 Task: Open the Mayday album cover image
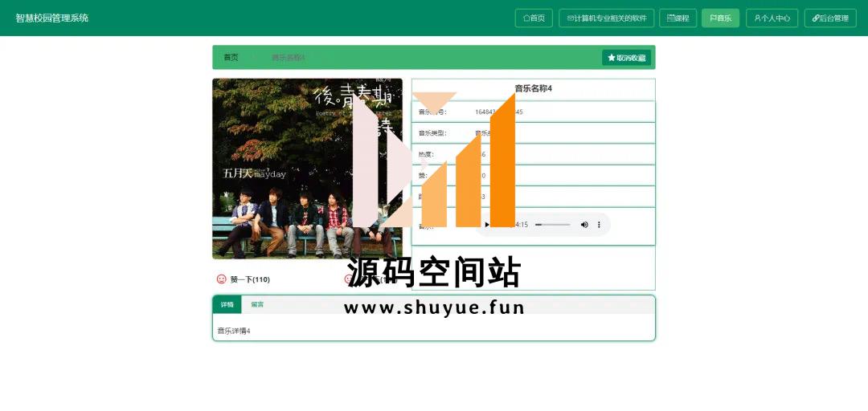(307, 169)
